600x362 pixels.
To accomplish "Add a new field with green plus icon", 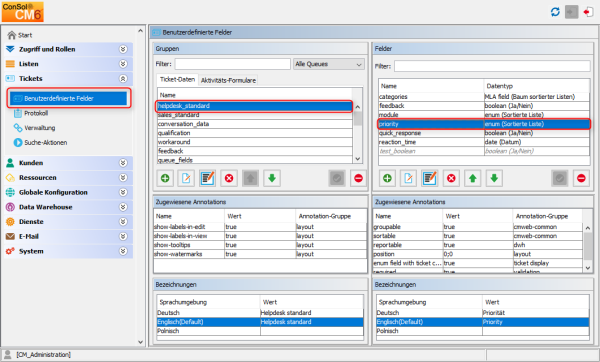I will click(x=387, y=178).
